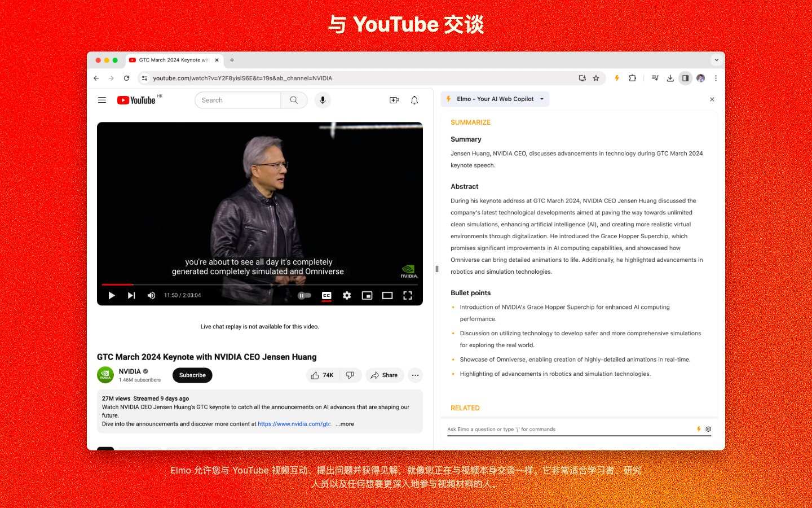Share the video

tap(385, 375)
